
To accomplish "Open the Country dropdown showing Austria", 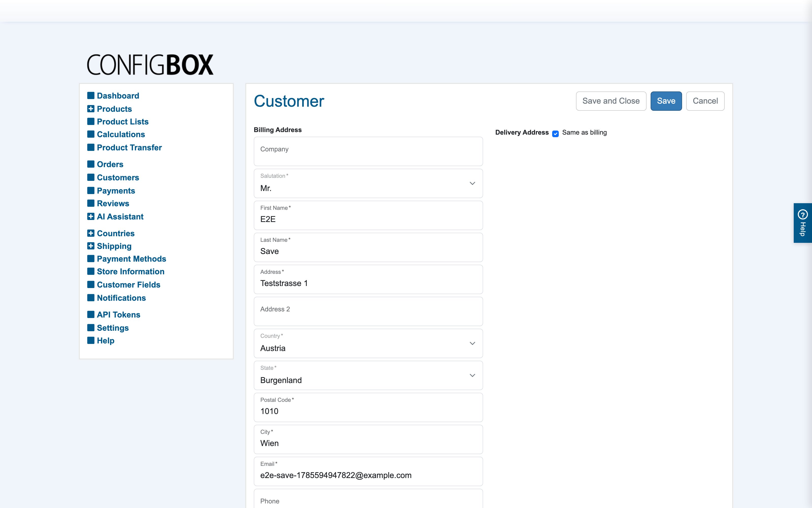I will [368, 343].
